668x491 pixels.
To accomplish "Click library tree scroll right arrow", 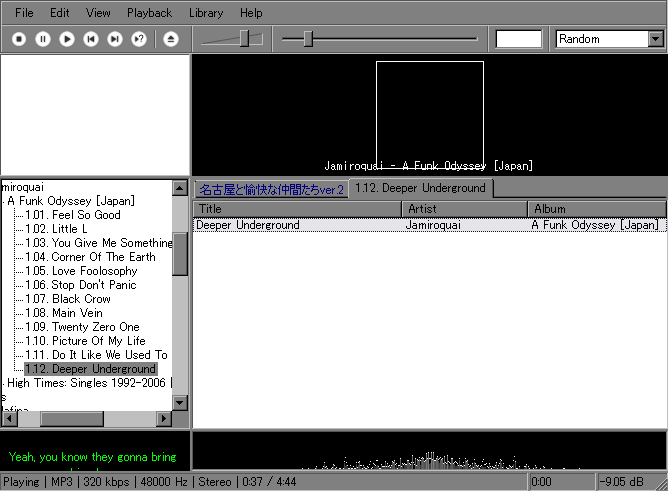I will 164,419.
